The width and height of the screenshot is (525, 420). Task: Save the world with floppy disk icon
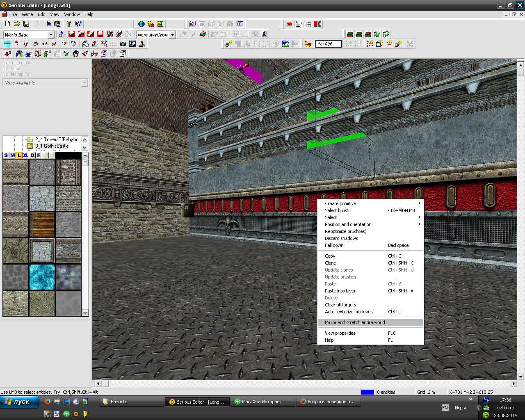26,24
